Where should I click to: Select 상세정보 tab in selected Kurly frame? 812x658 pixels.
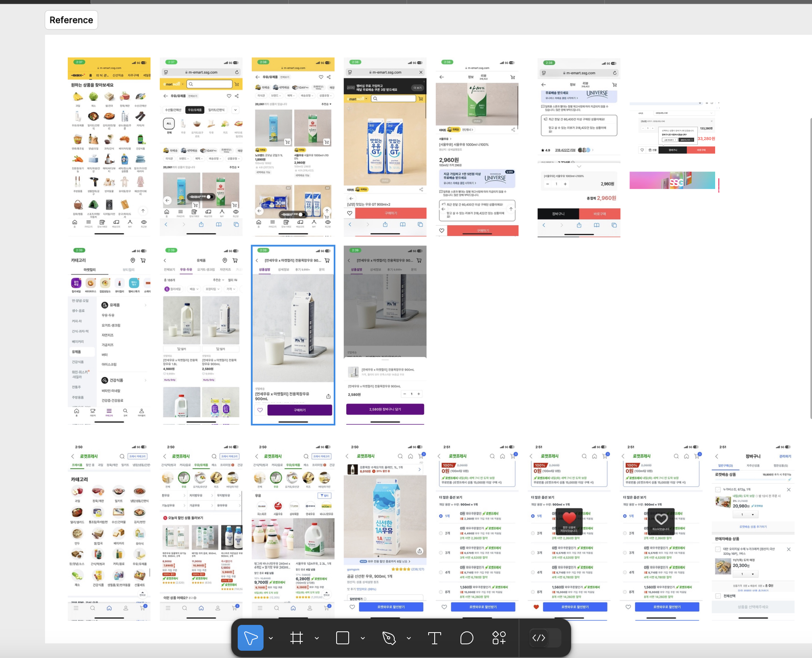pyautogui.click(x=284, y=270)
